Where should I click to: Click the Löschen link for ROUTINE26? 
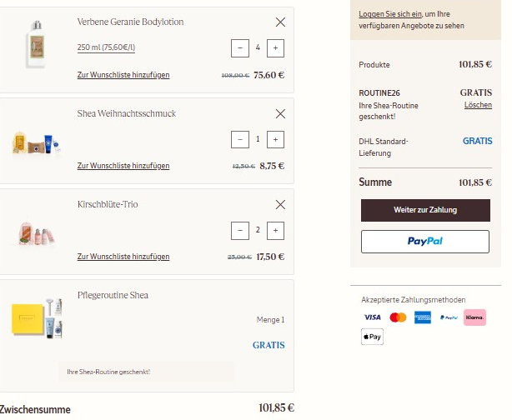478,105
